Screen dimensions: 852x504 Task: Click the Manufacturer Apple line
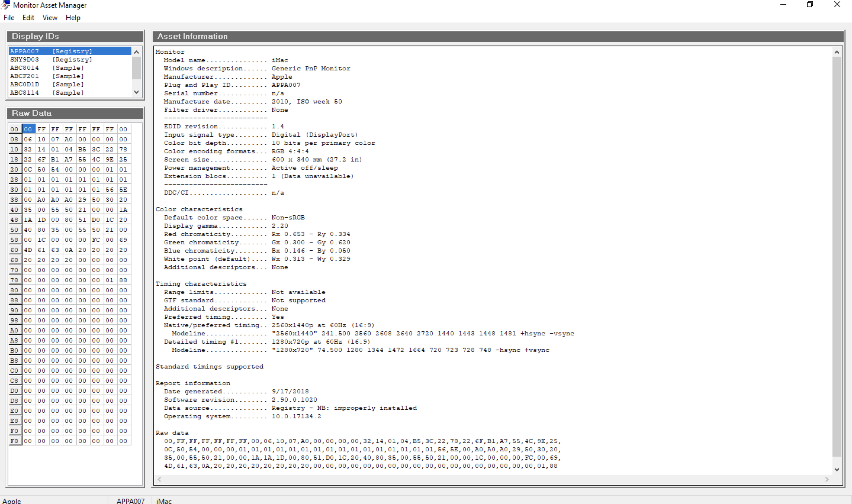click(x=228, y=77)
